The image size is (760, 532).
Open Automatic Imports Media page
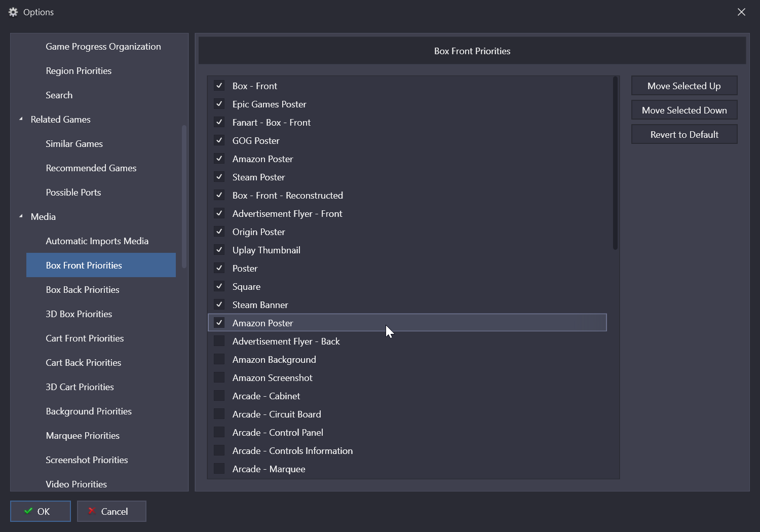tap(97, 241)
